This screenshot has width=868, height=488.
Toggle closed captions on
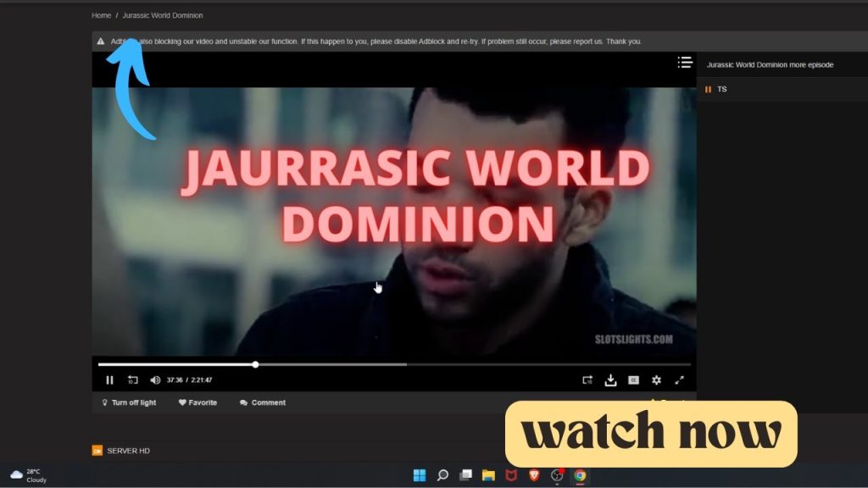pyautogui.click(x=633, y=380)
